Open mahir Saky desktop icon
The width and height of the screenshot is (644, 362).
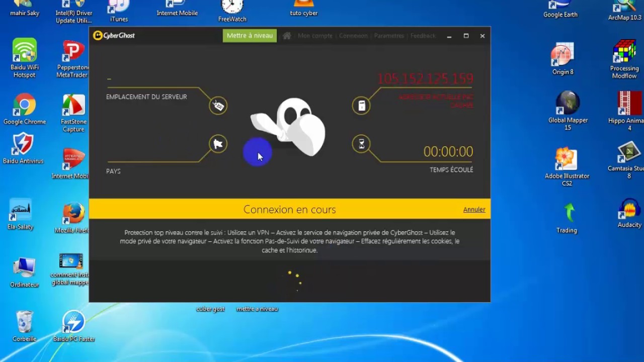click(24, 9)
